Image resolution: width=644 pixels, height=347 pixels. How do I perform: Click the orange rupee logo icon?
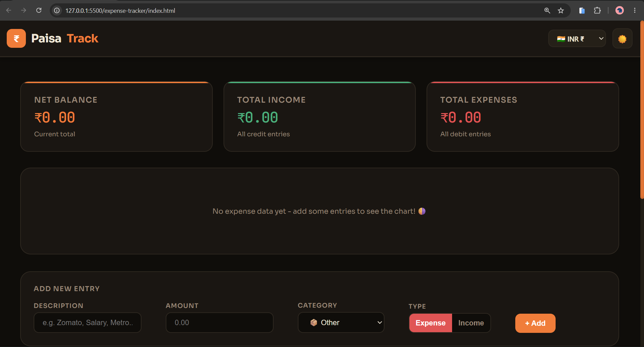[16, 38]
